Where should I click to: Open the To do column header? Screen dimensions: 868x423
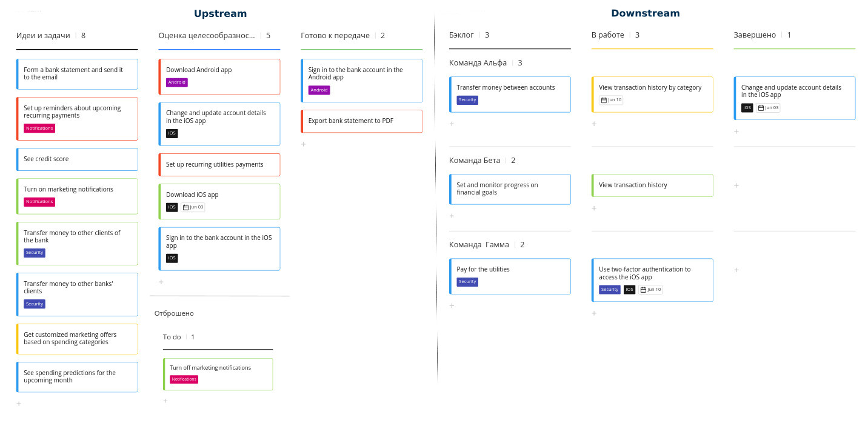coord(172,337)
